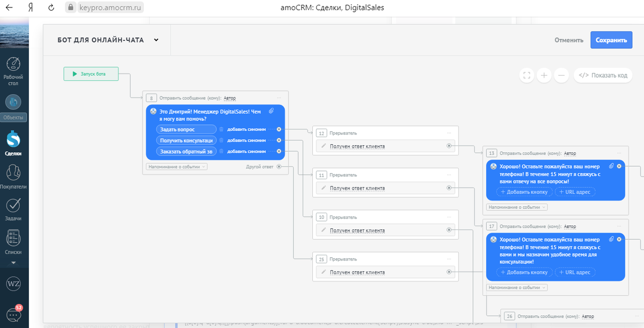This screenshot has height=328, width=644.
Task: Remove output link of Прерыватель 25
Action: (449, 272)
